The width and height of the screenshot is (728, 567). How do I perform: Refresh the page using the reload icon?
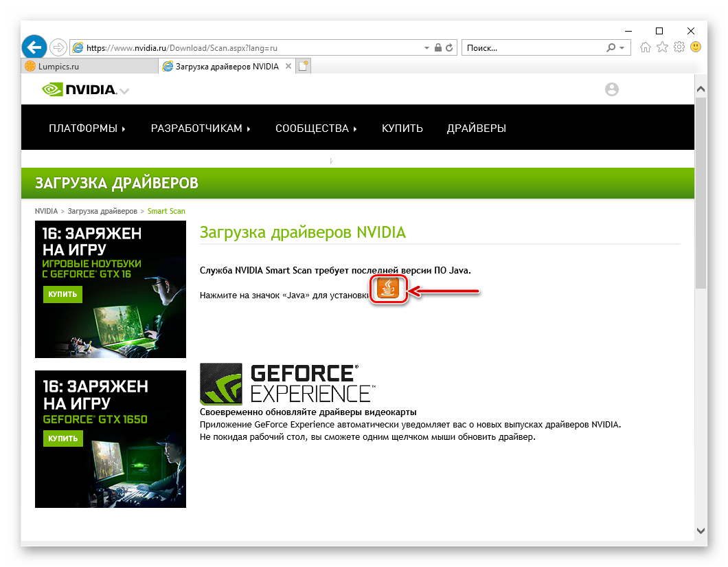coord(449,48)
